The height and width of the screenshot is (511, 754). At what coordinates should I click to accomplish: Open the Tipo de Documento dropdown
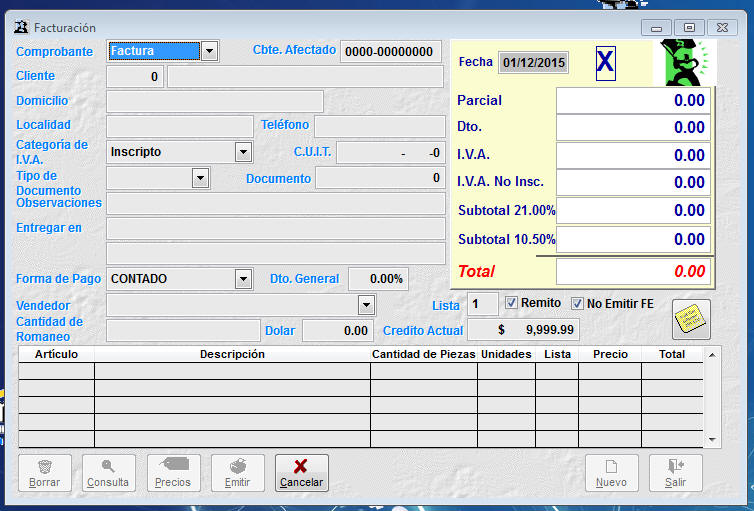[201, 178]
